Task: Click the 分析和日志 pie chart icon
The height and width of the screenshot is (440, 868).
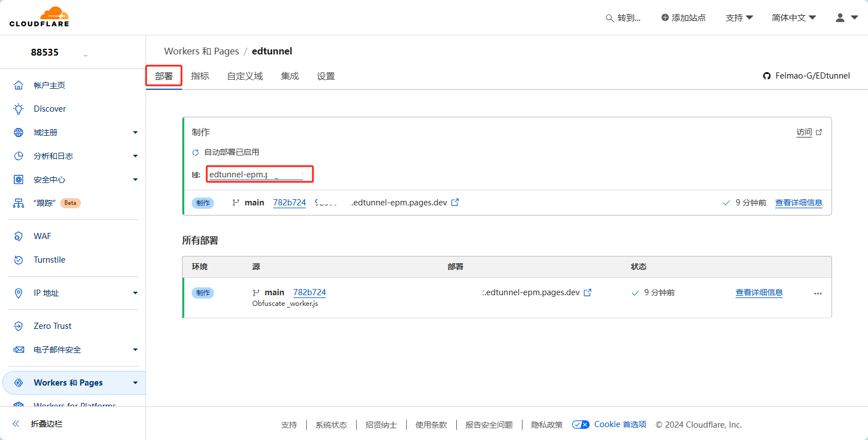Action: [x=19, y=156]
